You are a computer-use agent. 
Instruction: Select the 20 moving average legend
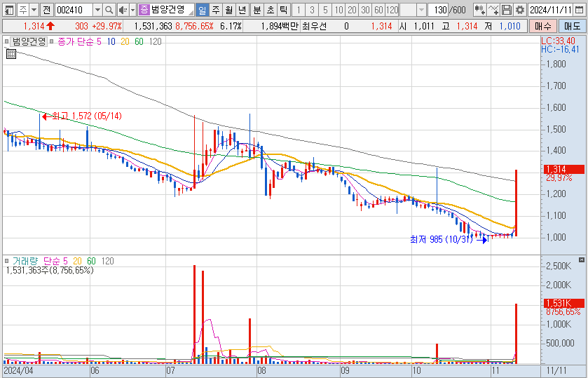pyautogui.click(x=125, y=41)
